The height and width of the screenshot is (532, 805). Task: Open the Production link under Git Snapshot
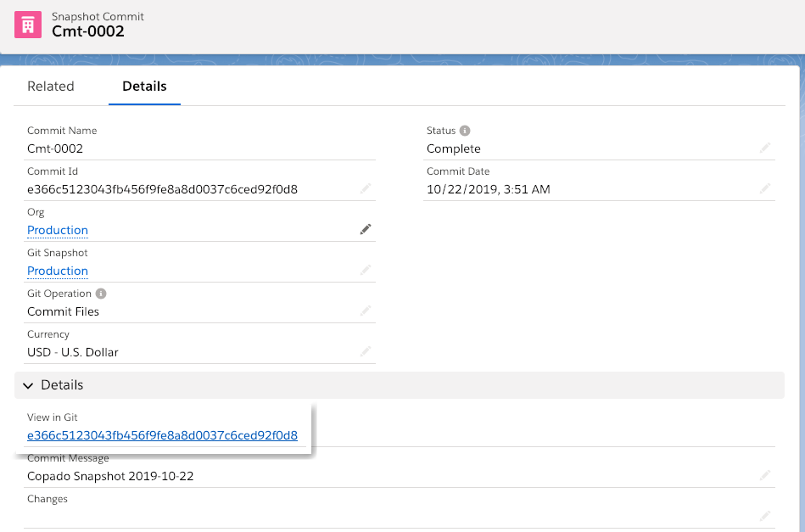[58, 271]
